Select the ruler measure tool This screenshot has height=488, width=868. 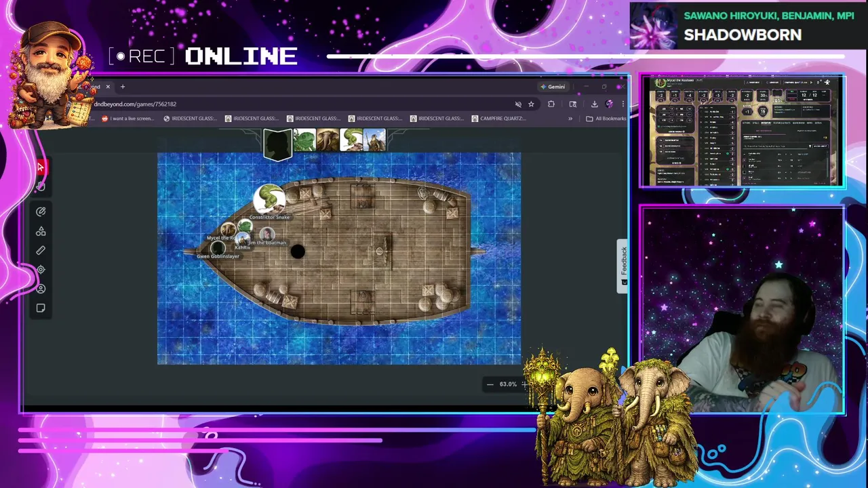41,250
